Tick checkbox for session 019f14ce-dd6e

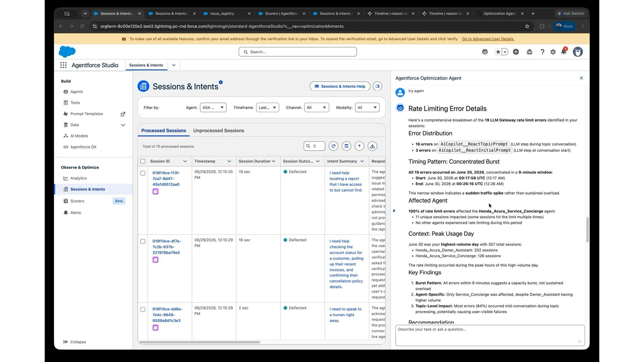point(143,309)
